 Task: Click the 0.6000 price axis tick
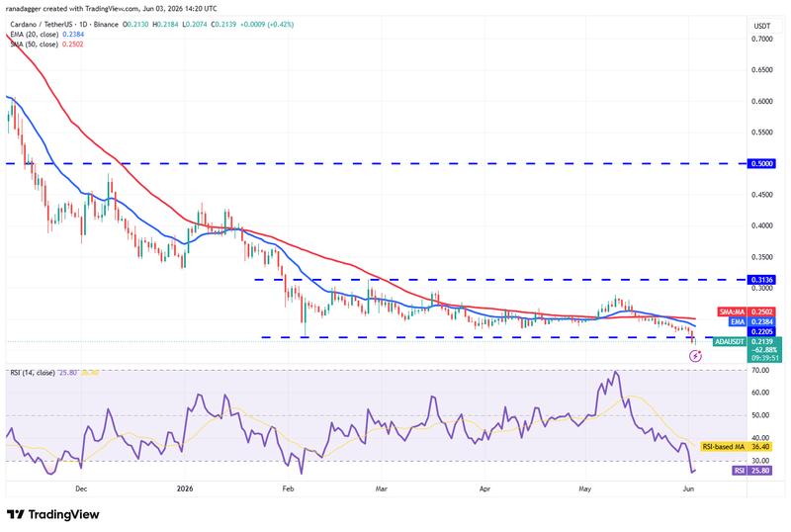click(x=761, y=101)
